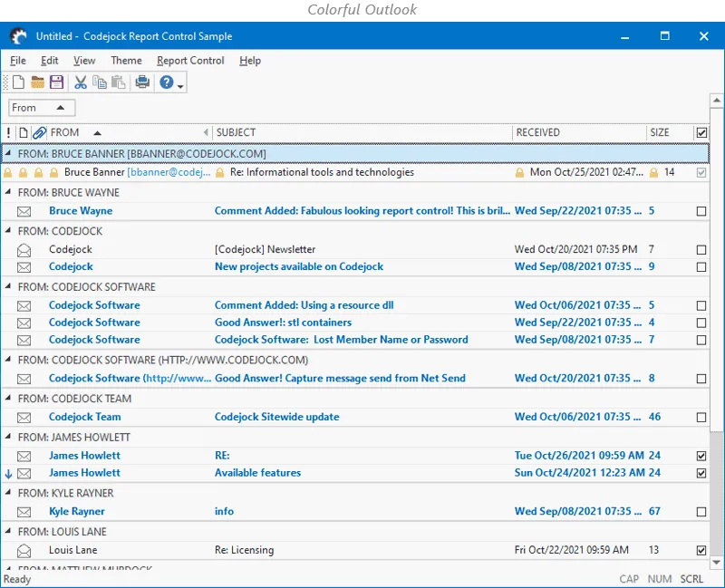Cut with the scissors icon
Viewport: 725px width, 588px height.
81,82
